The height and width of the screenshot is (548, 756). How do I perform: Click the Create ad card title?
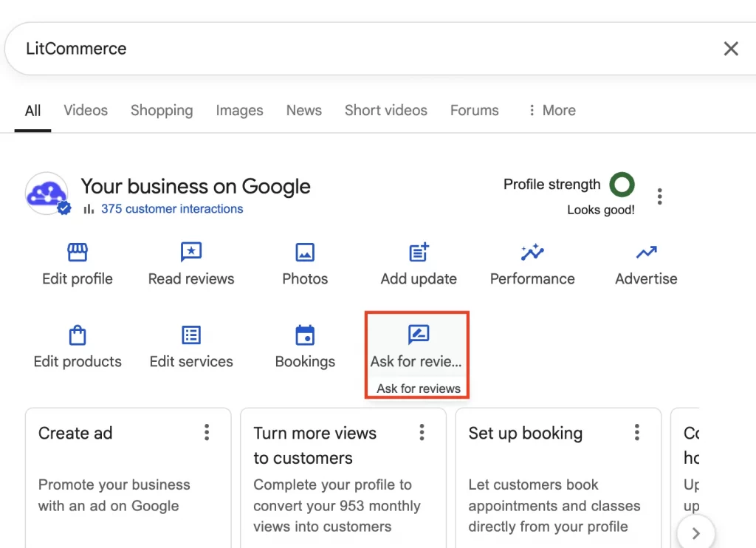[x=75, y=434]
